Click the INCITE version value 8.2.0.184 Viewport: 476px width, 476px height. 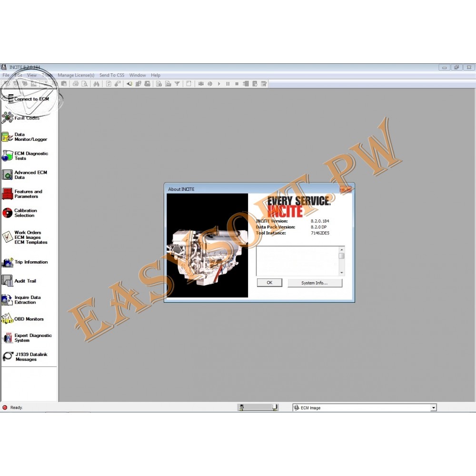(x=320, y=221)
